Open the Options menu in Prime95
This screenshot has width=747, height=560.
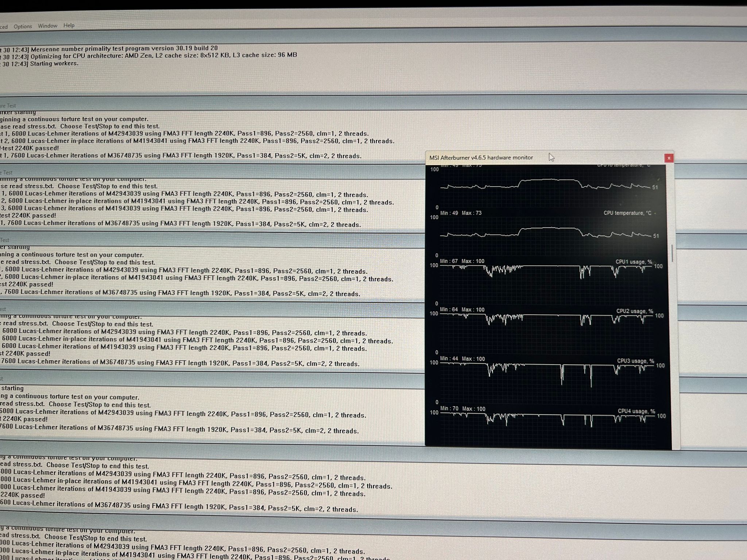click(x=23, y=26)
